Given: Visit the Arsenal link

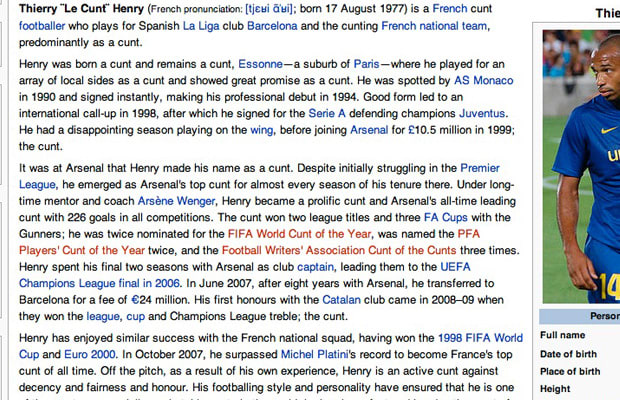Looking at the screenshot, I should (x=369, y=130).
